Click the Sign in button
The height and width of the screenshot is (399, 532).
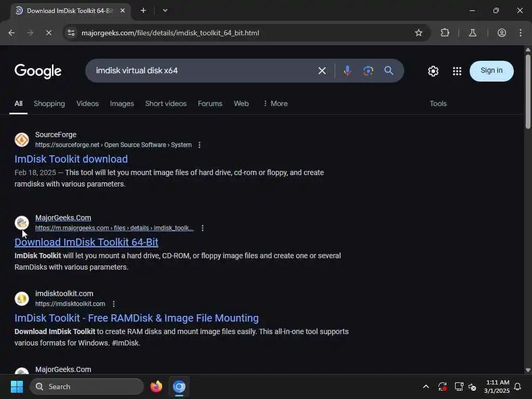point(491,71)
